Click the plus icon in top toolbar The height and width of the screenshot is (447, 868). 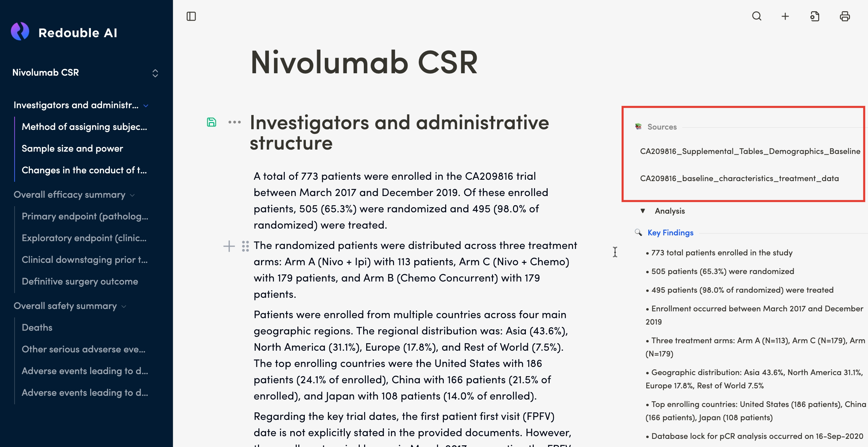click(785, 16)
